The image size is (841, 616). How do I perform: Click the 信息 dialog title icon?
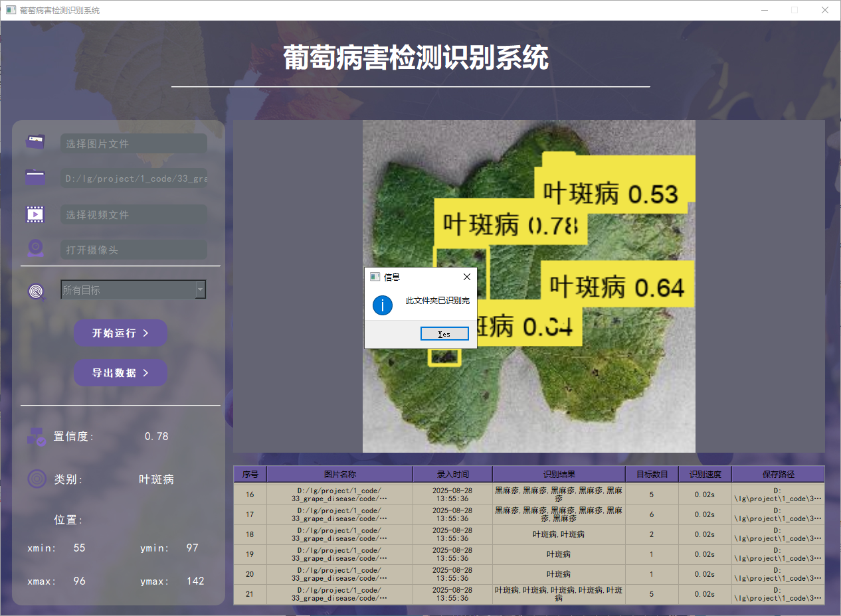(x=375, y=277)
